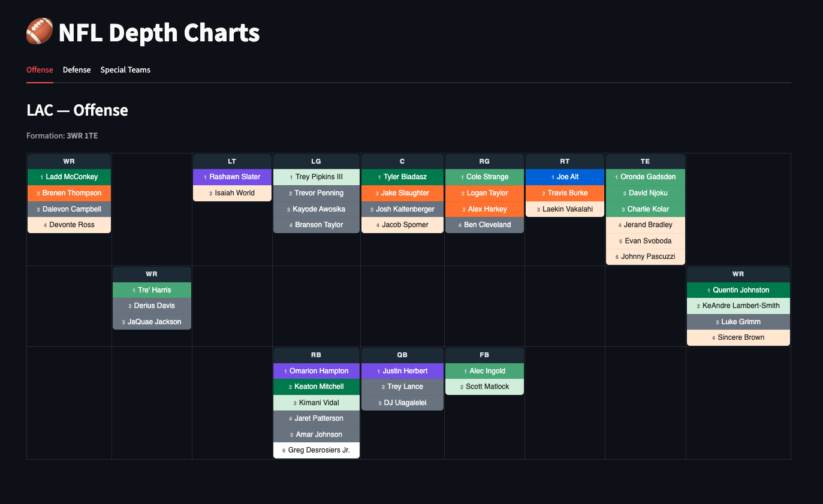
Task: Click fullback Alec Ingold
Action: [484, 371]
